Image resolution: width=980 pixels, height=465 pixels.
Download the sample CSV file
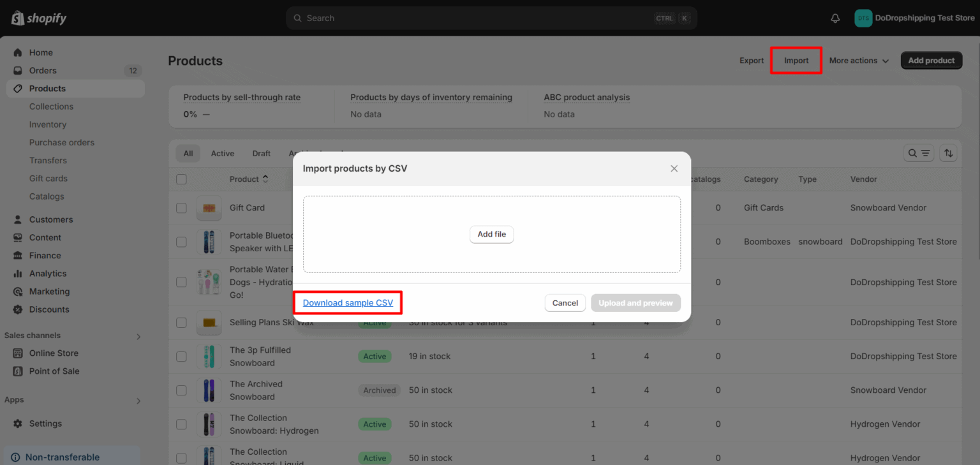[346, 302]
